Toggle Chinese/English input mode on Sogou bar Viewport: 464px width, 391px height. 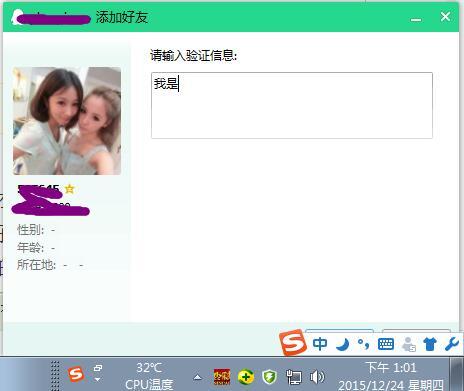tap(320, 344)
